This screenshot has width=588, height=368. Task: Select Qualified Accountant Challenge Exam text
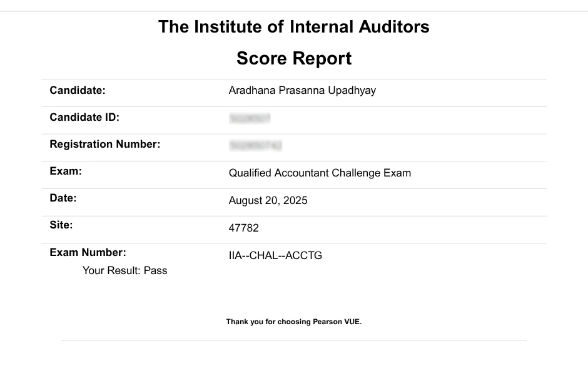click(x=320, y=173)
